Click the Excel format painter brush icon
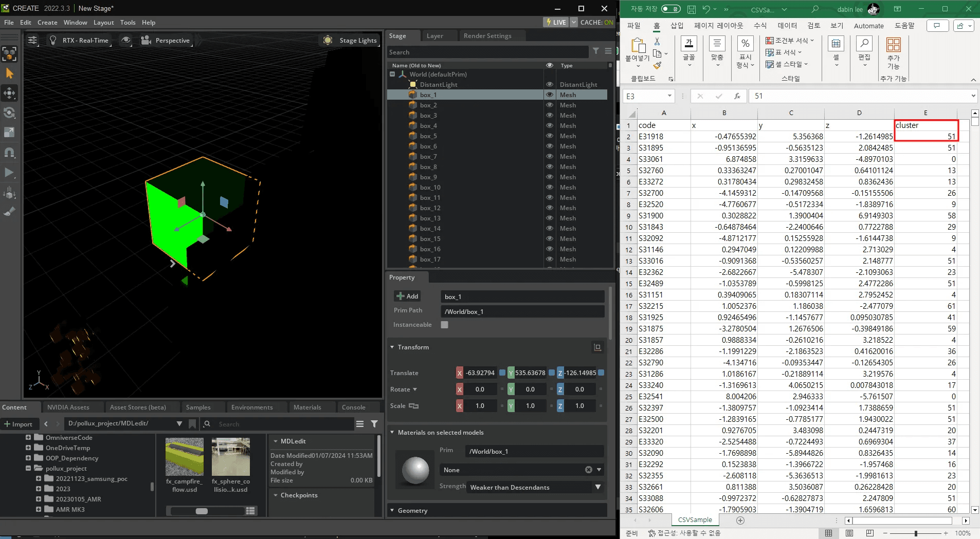980x539 pixels. click(x=657, y=66)
